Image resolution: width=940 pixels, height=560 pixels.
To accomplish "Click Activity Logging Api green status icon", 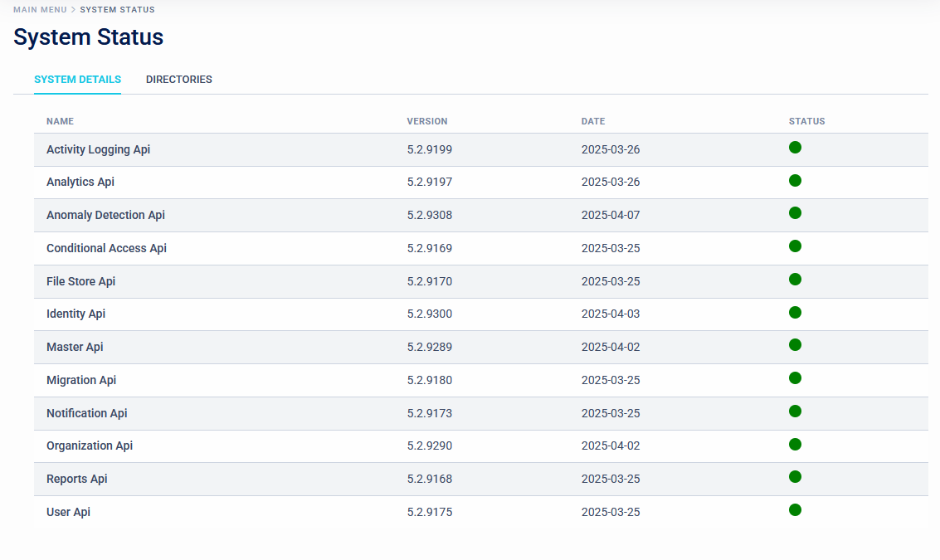I will click(x=795, y=148).
